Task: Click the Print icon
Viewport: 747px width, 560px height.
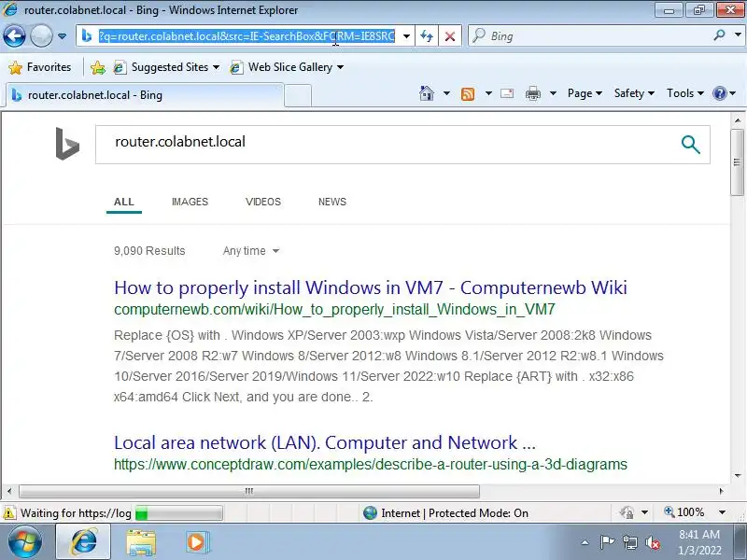Action: [x=533, y=93]
